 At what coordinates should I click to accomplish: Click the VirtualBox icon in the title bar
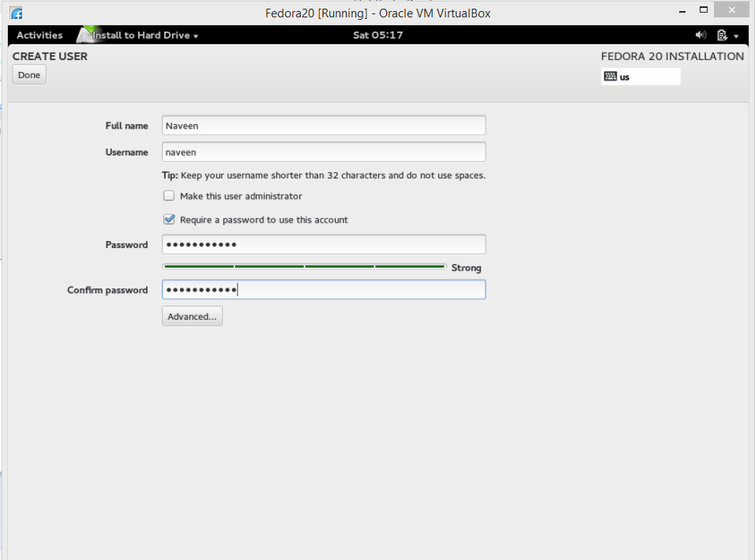17,13
